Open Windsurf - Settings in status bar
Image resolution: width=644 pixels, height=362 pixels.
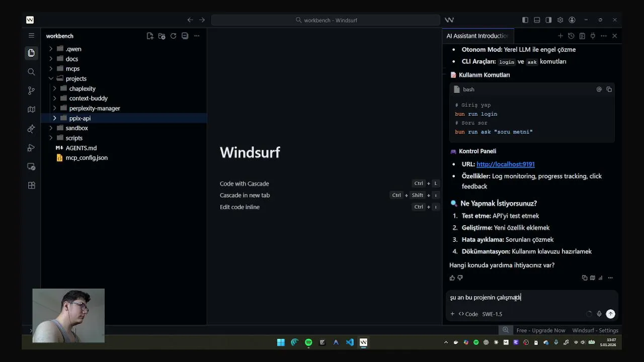[595, 330]
